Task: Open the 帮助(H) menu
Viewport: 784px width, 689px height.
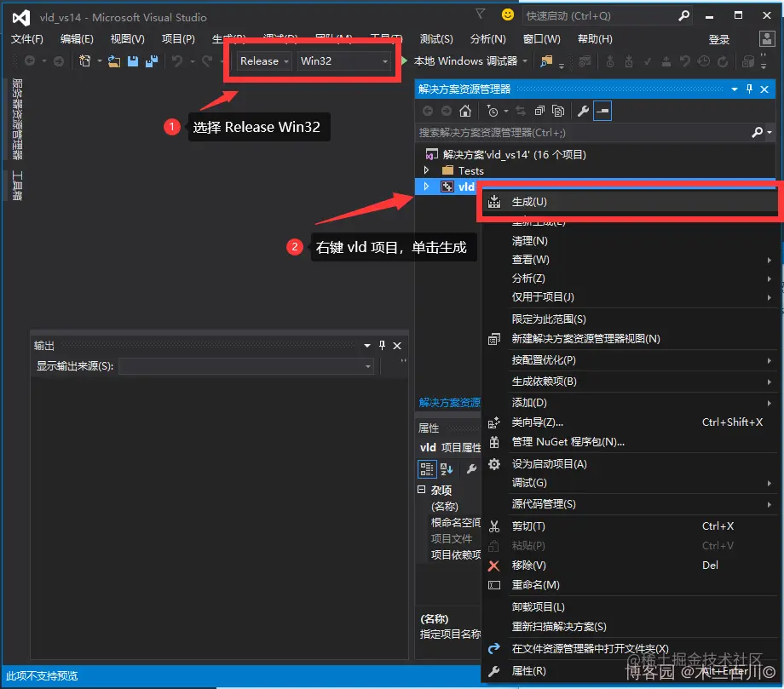Action: point(595,39)
